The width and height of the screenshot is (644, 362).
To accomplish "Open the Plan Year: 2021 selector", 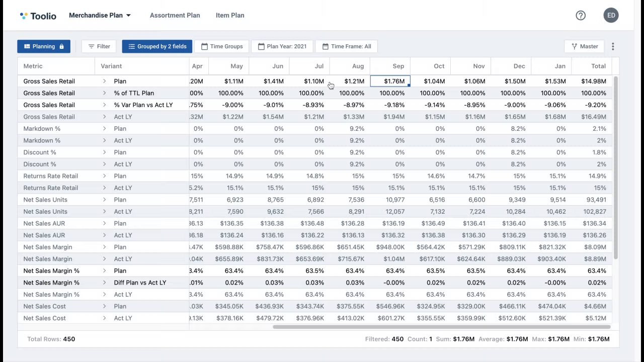I will pos(282,46).
